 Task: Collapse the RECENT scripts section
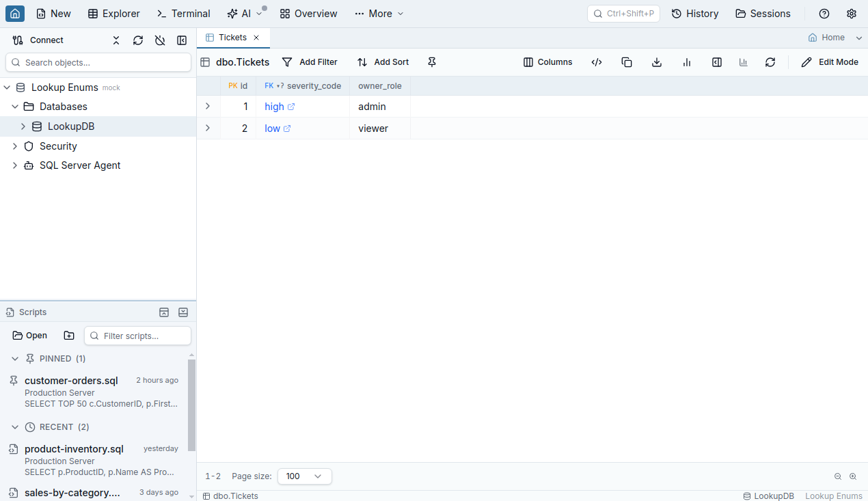point(15,427)
